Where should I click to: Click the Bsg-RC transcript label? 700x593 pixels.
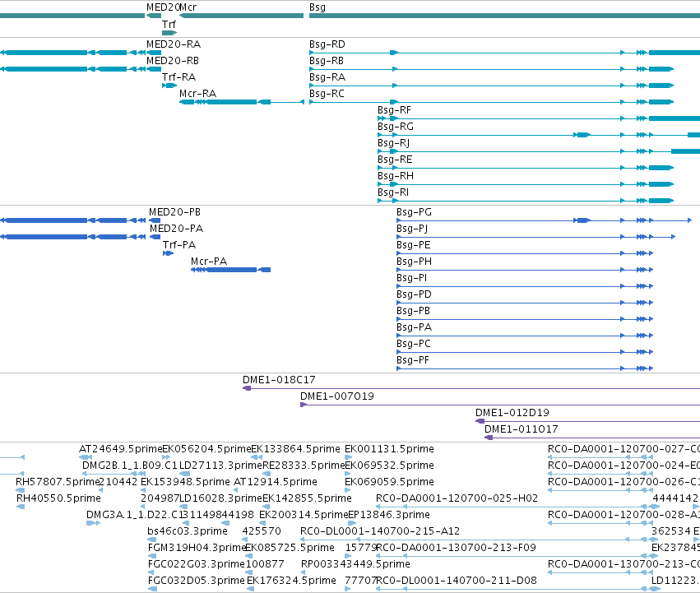point(327,94)
